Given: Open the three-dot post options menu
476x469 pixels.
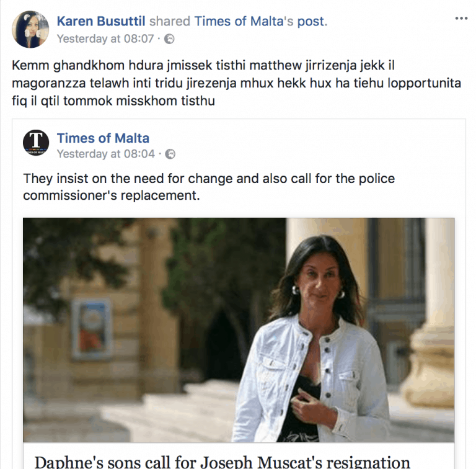Looking at the screenshot, I should point(461,19).
